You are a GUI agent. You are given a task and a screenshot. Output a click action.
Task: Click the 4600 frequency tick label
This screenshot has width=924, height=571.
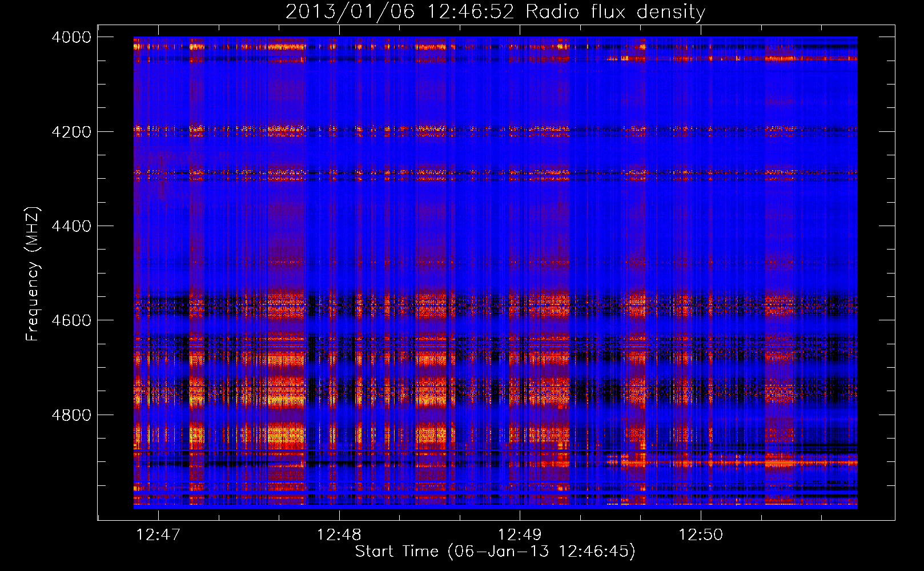(x=71, y=320)
